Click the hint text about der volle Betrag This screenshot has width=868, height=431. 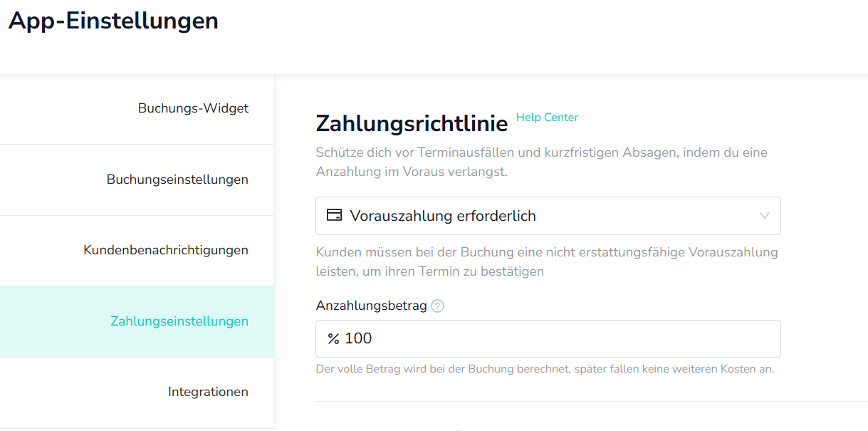[x=545, y=369]
